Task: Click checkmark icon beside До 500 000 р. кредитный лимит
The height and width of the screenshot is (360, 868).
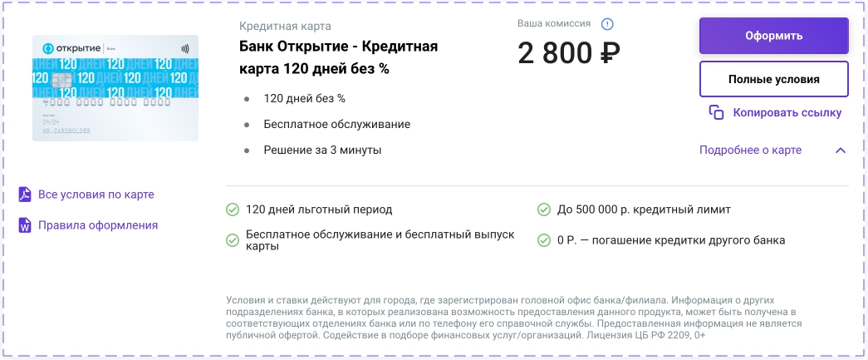Action: (544, 210)
